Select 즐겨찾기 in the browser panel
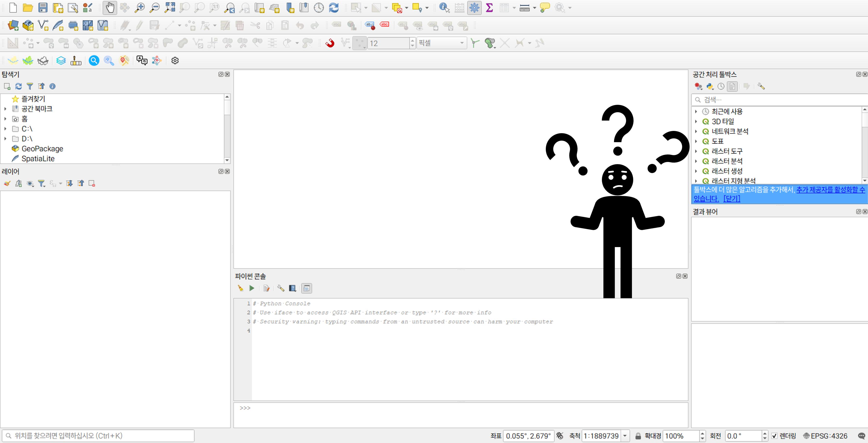This screenshot has width=868, height=443. (33, 99)
